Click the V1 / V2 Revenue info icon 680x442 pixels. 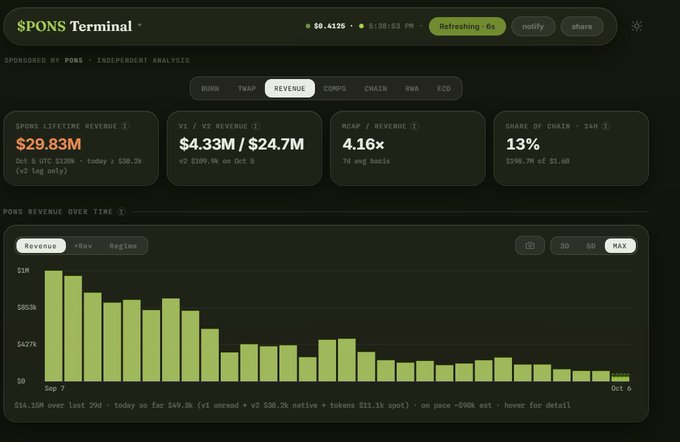pos(256,126)
